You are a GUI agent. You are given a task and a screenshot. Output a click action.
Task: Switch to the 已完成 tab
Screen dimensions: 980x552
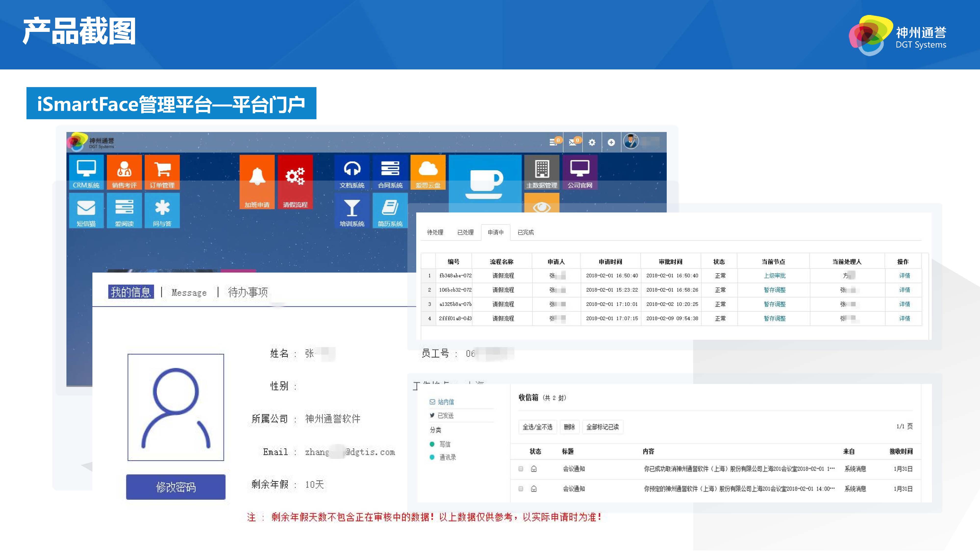click(525, 232)
